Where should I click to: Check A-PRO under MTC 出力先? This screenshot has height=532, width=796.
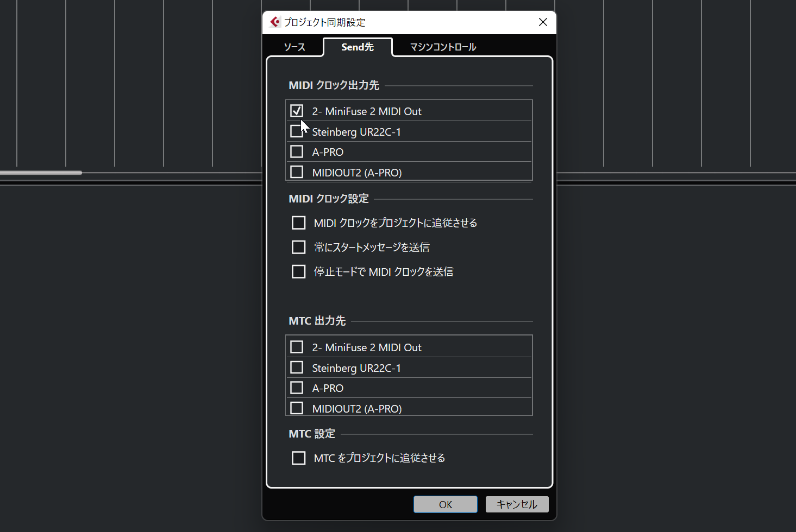click(x=297, y=388)
